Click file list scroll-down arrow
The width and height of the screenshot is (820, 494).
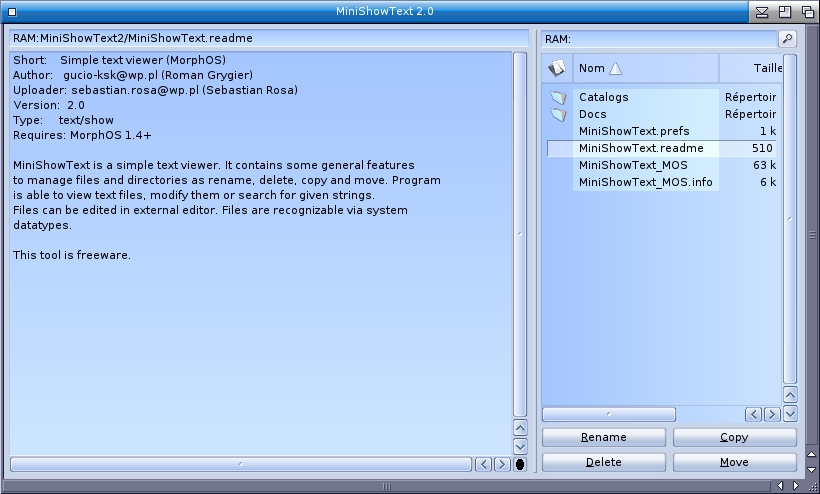(790, 413)
